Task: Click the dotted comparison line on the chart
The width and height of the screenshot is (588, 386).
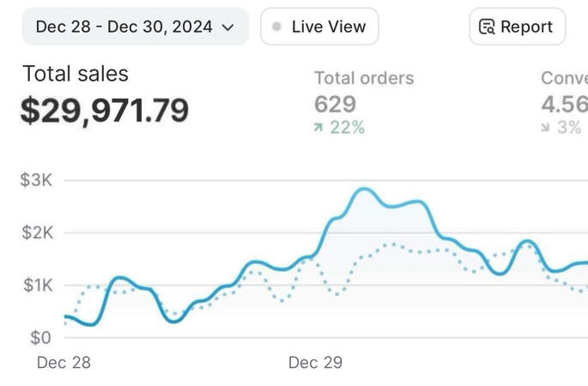Action: pyautogui.click(x=391, y=245)
